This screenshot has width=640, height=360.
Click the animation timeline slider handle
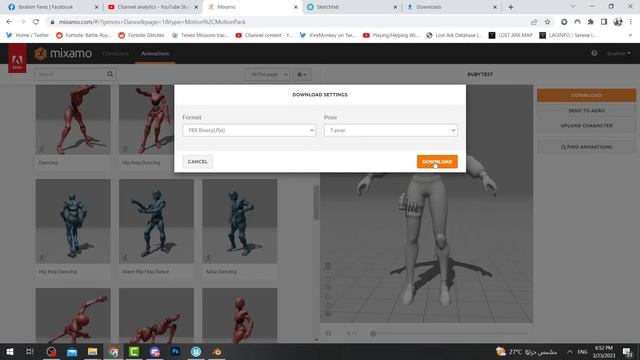pyautogui.click(x=373, y=333)
